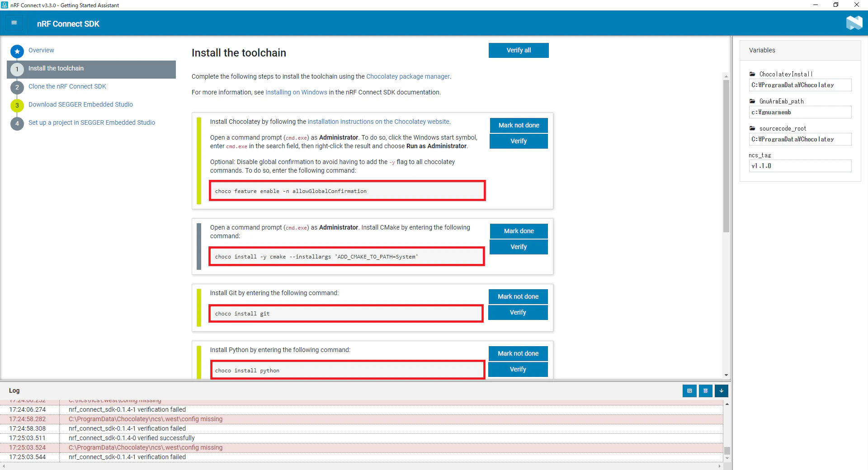868x470 pixels.
Task: Click the ncs_tag value field
Action: (800, 166)
